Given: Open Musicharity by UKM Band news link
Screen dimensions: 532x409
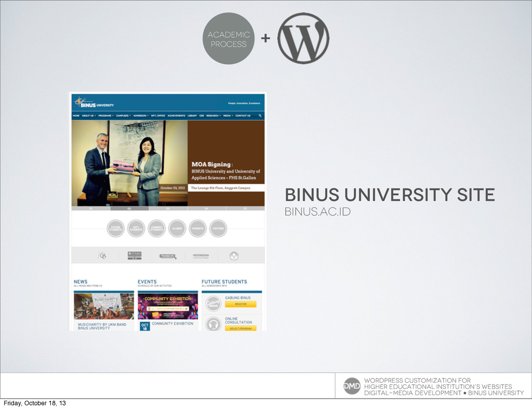Looking at the screenshot, I should tap(102, 326).
